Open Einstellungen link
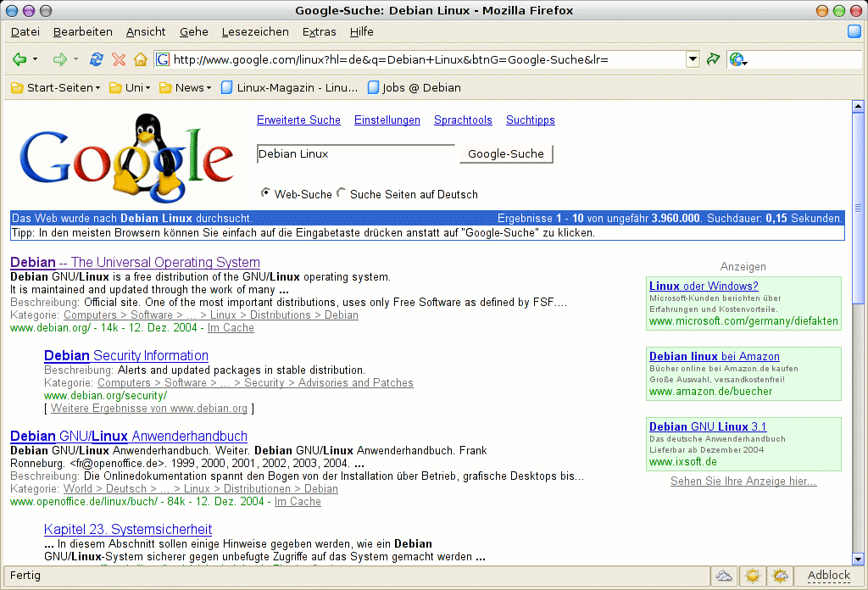Screen dimensions: 868x590 coord(387,120)
